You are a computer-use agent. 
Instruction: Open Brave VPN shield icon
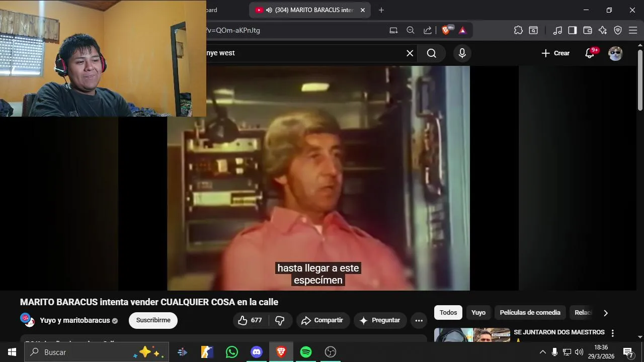(618, 30)
